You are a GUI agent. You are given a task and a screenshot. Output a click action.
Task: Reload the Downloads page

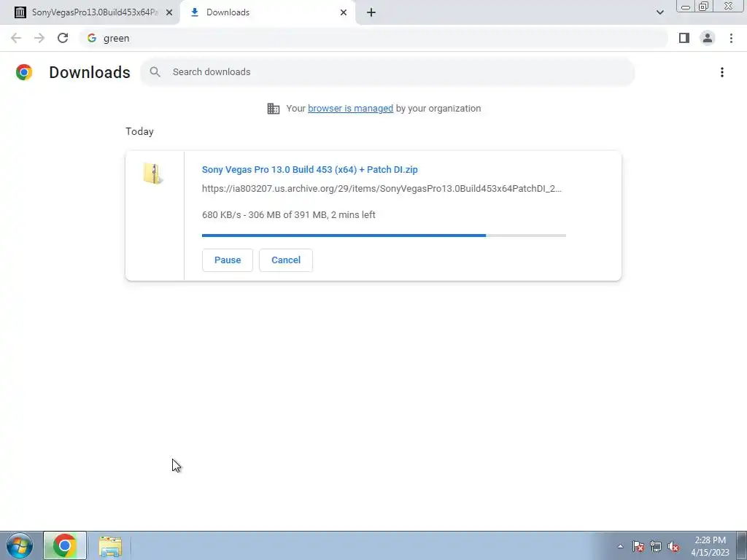(x=63, y=38)
